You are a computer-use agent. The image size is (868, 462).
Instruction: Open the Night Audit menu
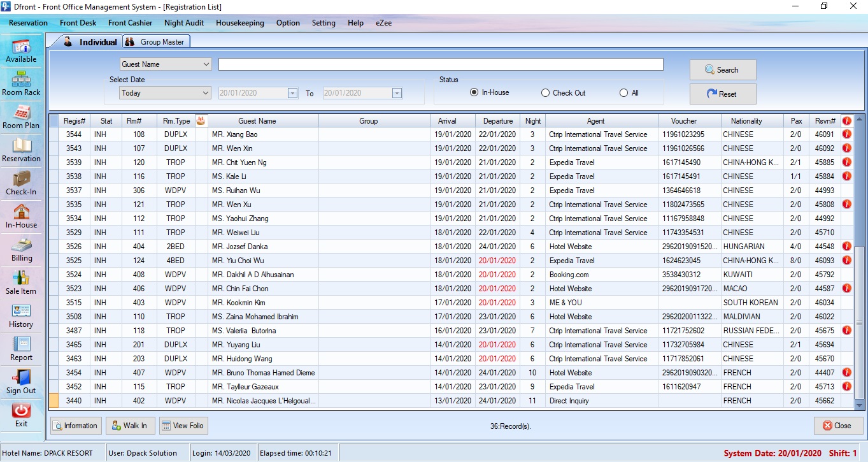click(x=184, y=23)
